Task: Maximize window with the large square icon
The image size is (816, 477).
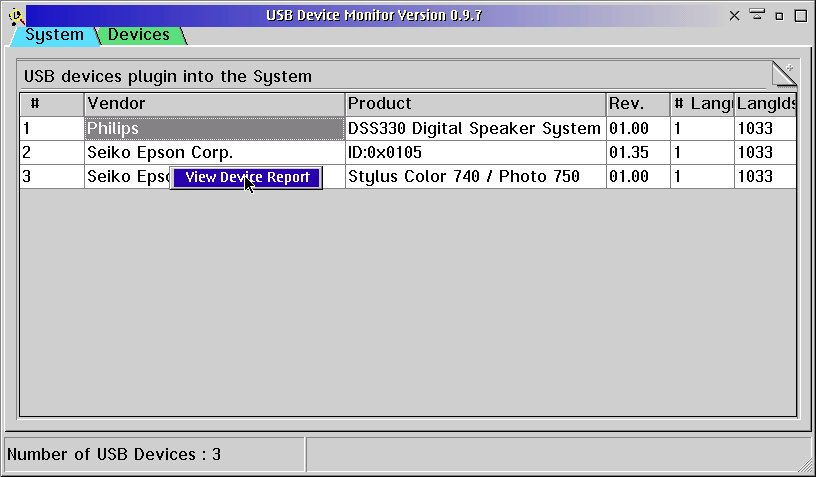Action: pyautogui.click(x=800, y=15)
